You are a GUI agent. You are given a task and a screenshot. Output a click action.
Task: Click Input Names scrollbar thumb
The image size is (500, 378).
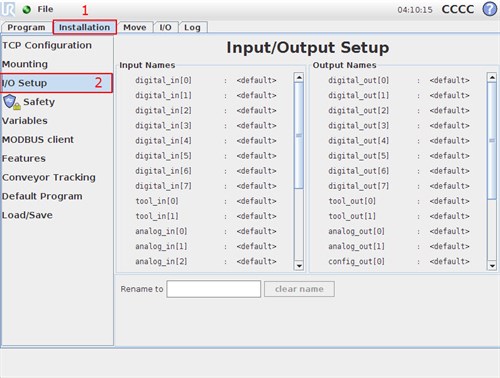point(299,135)
